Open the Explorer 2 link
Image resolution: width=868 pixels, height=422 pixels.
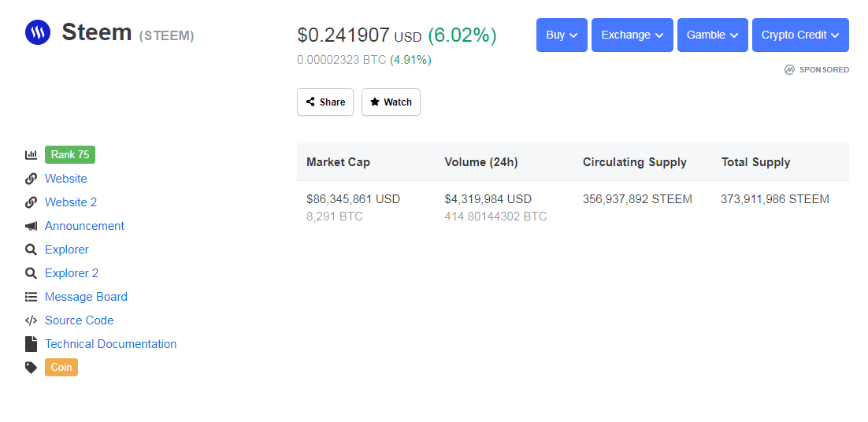[x=72, y=273]
